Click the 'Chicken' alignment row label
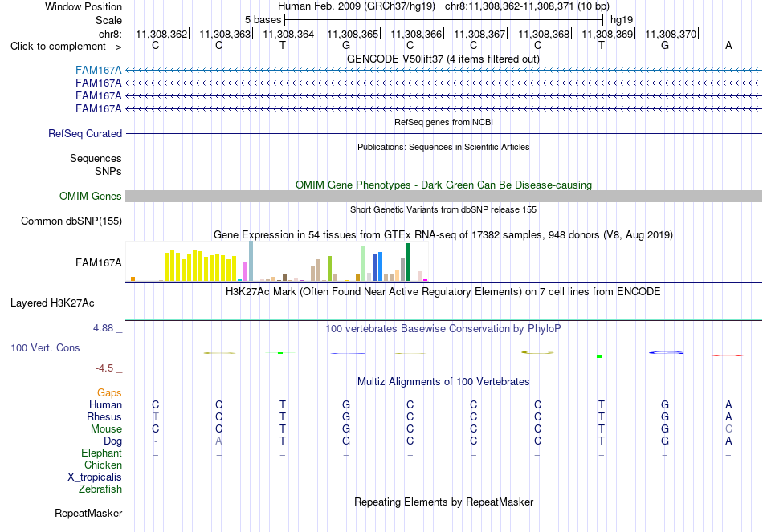This screenshot has height=532, width=763. (x=103, y=465)
